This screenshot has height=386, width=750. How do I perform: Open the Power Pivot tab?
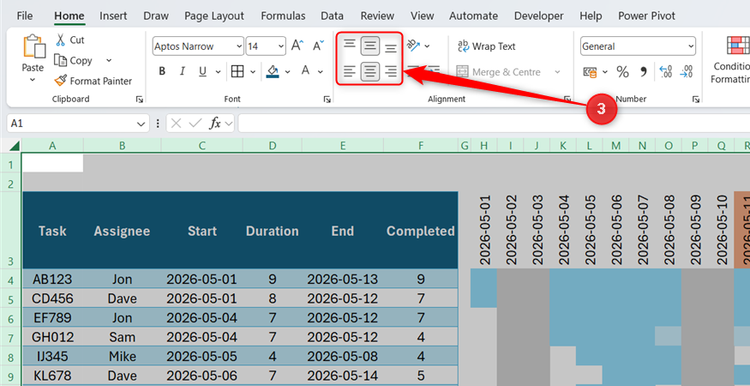pos(647,16)
